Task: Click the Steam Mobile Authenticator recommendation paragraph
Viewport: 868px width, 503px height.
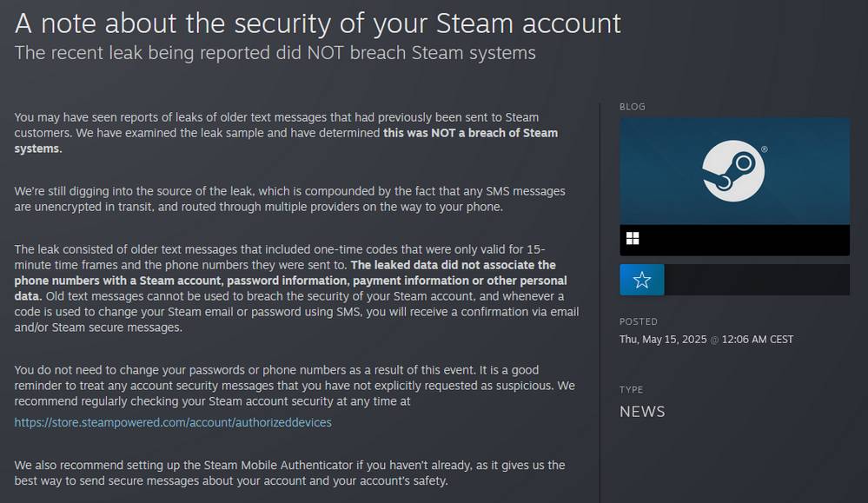Action: click(x=289, y=473)
